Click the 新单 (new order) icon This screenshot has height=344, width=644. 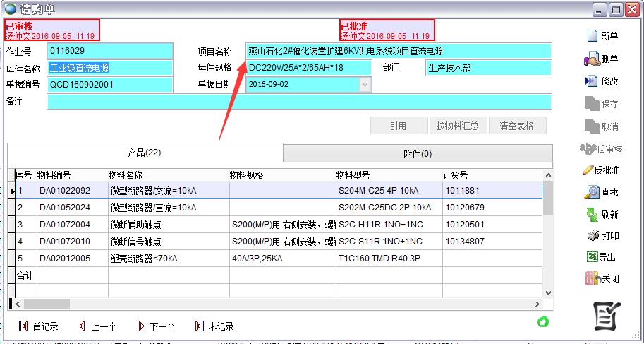tap(591, 36)
